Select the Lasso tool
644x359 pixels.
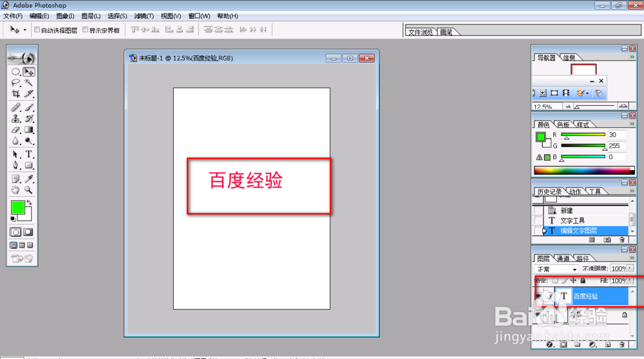pyautogui.click(x=15, y=82)
